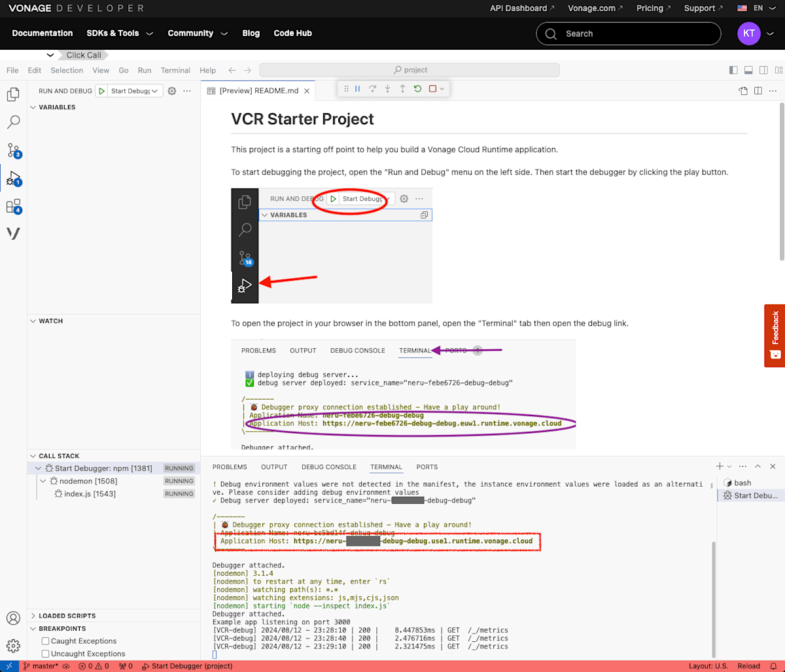This screenshot has height=672, width=785.
Task: Open the API Dashboard link
Action: pos(522,9)
